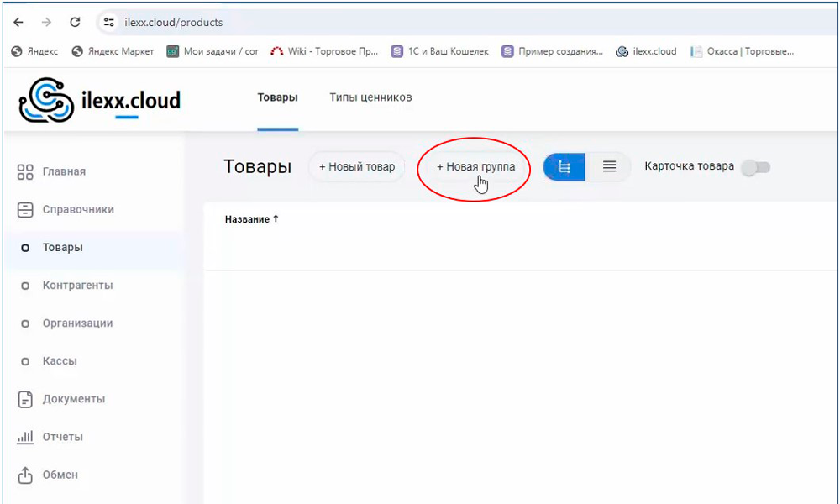Image resolution: width=840 pixels, height=504 pixels.
Task: Enable the Карточка товара toggle
Action: click(x=755, y=167)
